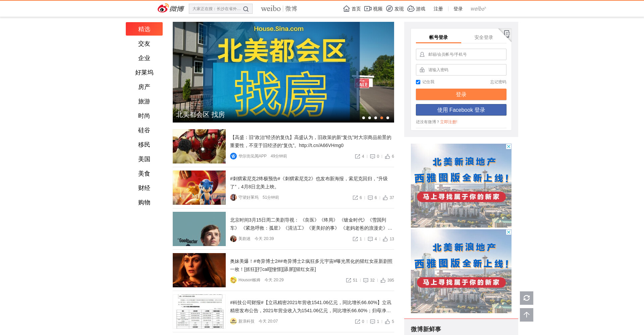Like the 立讯精密 post by 新浪科技
This screenshot has height=335, width=644.
click(x=387, y=322)
